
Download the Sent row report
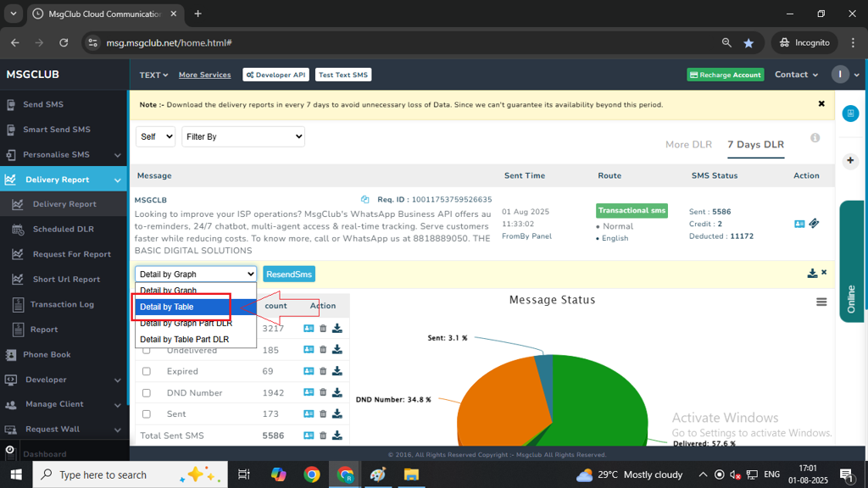pos(337,413)
